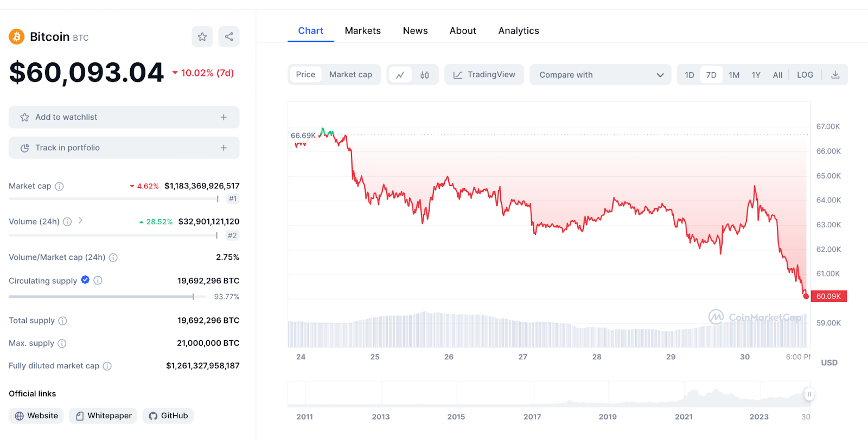Open Fully diluted market cap info icon
868x440 pixels.
pos(107,366)
